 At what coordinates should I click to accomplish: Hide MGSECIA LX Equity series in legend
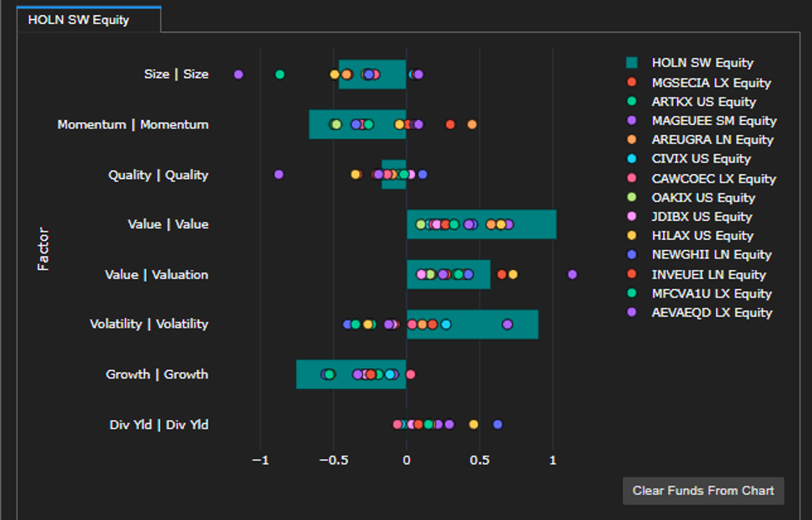pos(698,82)
